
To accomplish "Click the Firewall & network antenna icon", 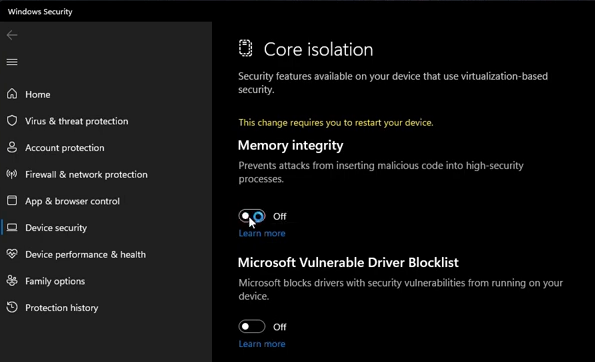I will [x=12, y=174].
